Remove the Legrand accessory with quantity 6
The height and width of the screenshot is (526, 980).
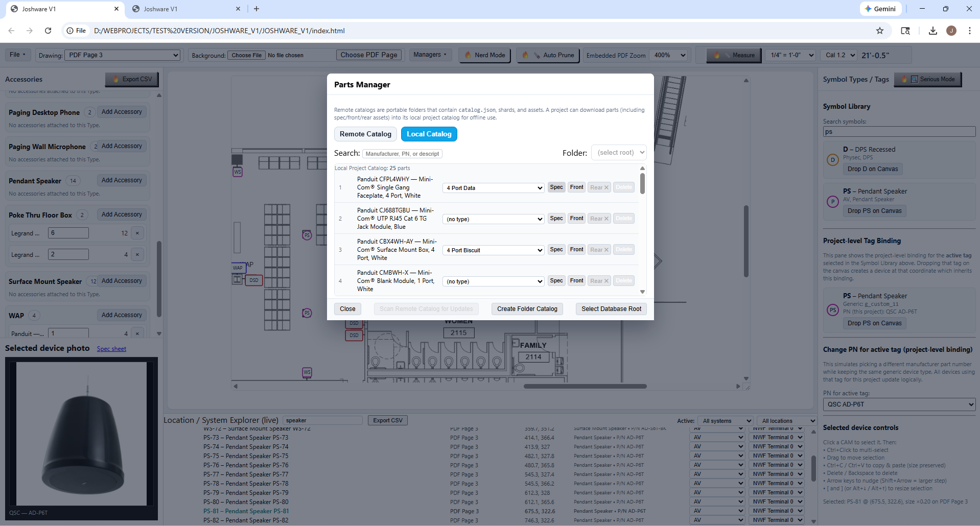pyautogui.click(x=137, y=233)
